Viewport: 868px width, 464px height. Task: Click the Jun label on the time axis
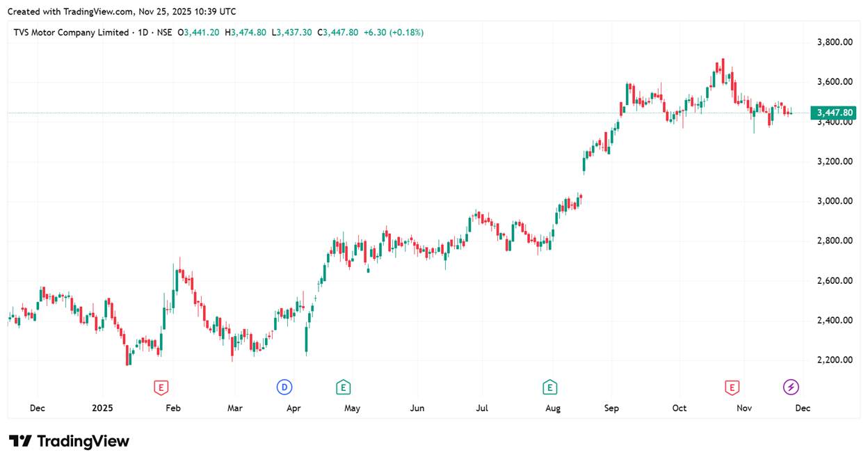coord(417,408)
